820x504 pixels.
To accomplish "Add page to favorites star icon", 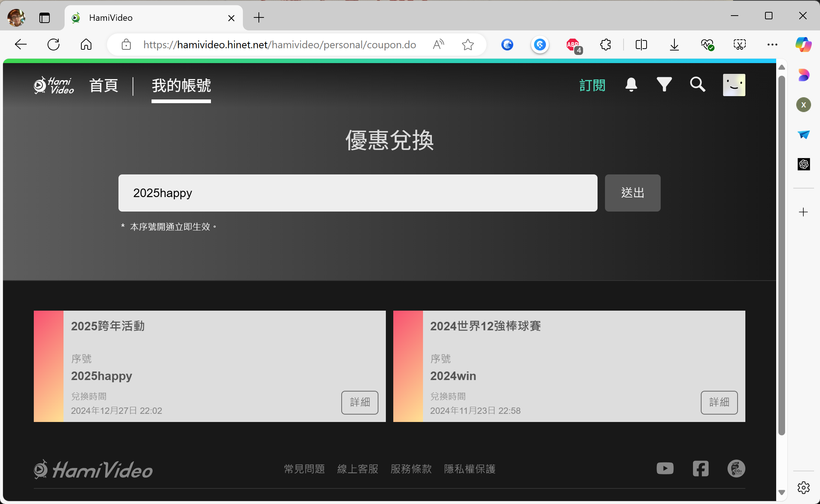I will 468,45.
